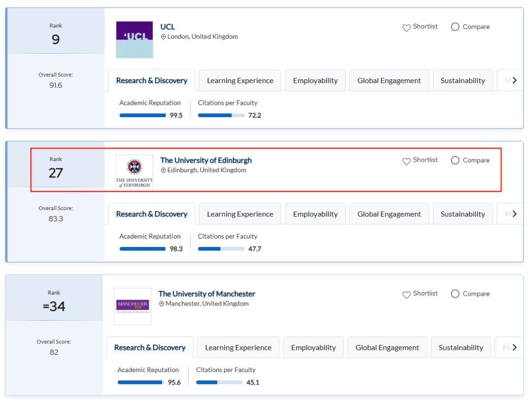Click Edinburgh's overall score 83.3
The height and width of the screenshot is (401, 532).
pos(56,219)
